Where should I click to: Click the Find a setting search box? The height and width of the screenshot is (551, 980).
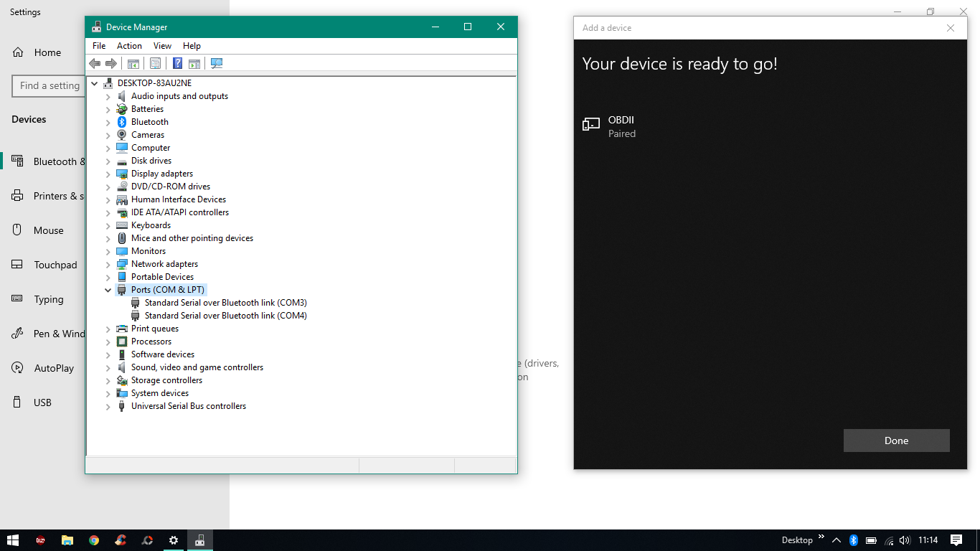point(49,85)
